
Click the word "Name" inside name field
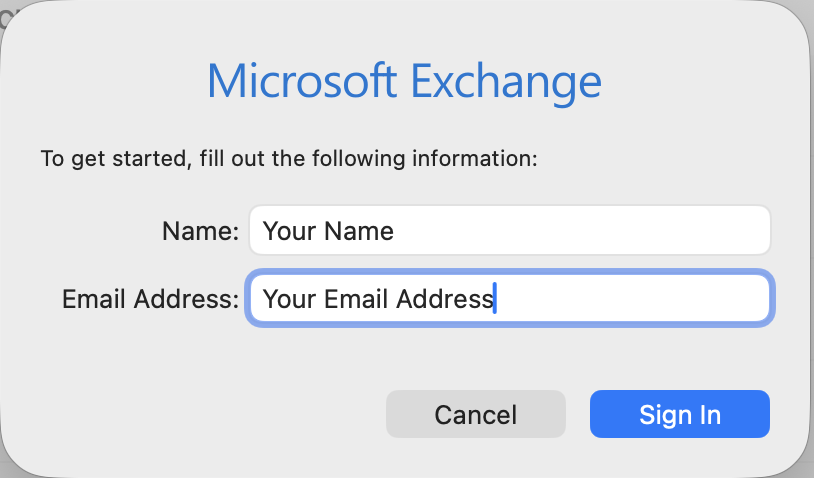coord(356,232)
